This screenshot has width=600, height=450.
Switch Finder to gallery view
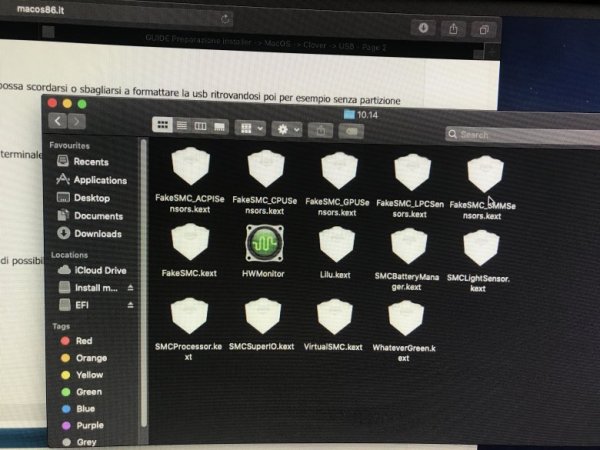click(x=219, y=127)
